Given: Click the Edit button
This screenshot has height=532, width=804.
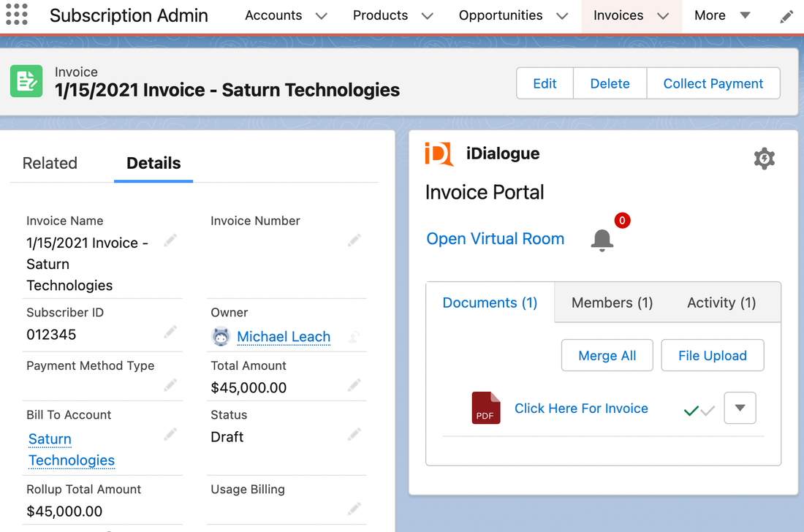Looking at the screenshot, I should pyautogui.click(x=545, y=83).
